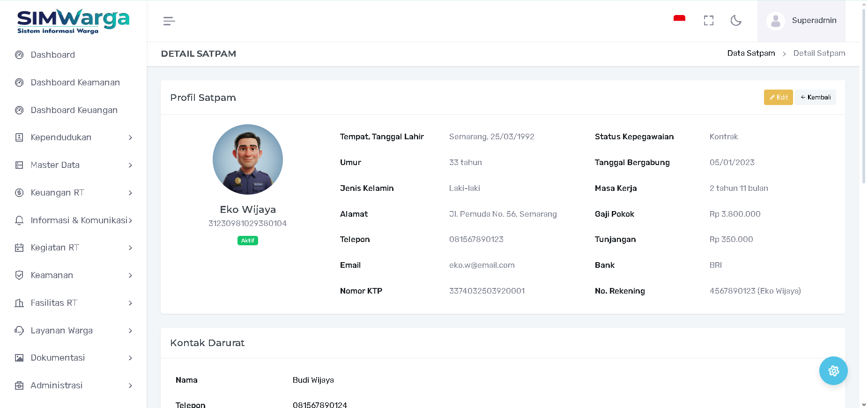
Task: Click the Keamanan shield icon in sidebar
Action: (x=19, y=275)
